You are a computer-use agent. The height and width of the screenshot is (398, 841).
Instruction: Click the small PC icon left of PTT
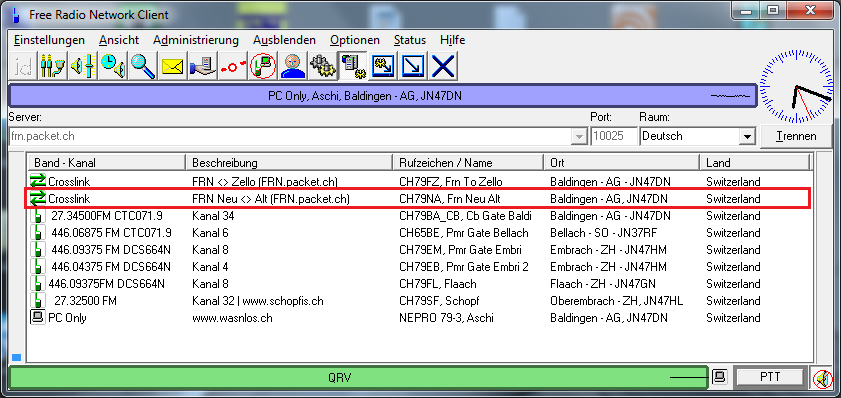pos(719,377)
